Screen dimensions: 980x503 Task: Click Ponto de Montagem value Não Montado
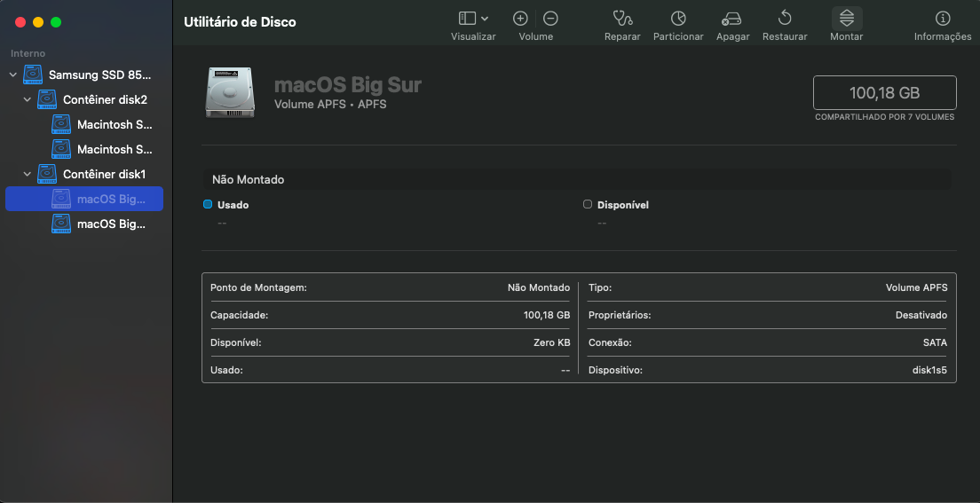[539, 288]
